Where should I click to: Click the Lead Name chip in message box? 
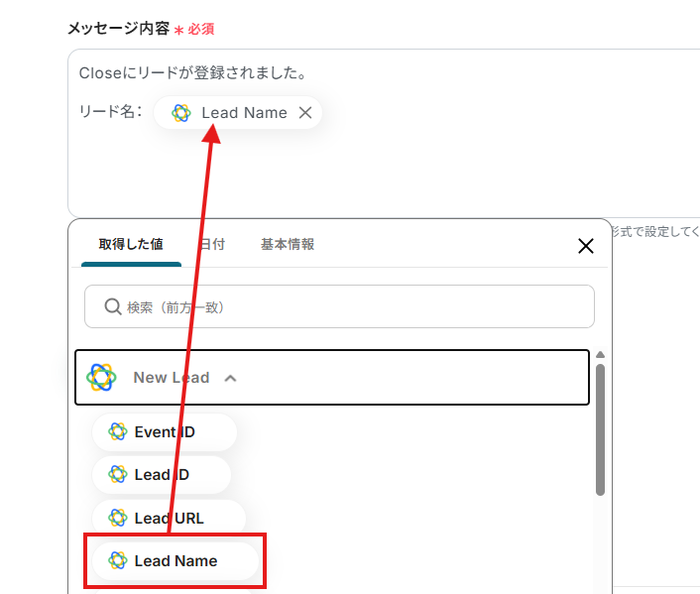238,112
